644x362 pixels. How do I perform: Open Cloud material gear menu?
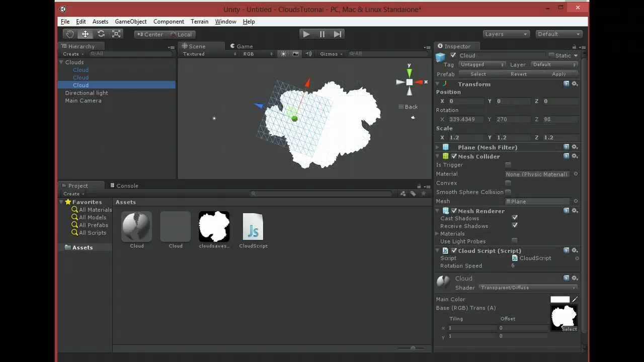pyautogui.click(x=575, y=278)
